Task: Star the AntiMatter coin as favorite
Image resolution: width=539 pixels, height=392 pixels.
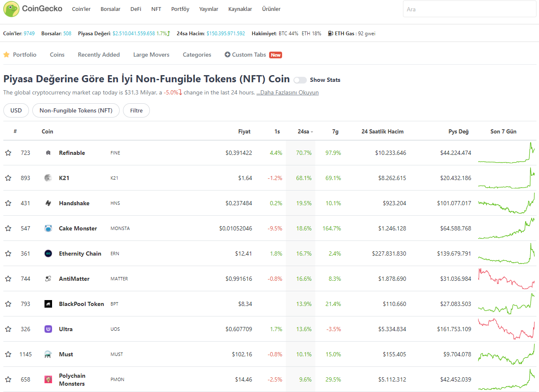Action: click(x=8, y=279)
